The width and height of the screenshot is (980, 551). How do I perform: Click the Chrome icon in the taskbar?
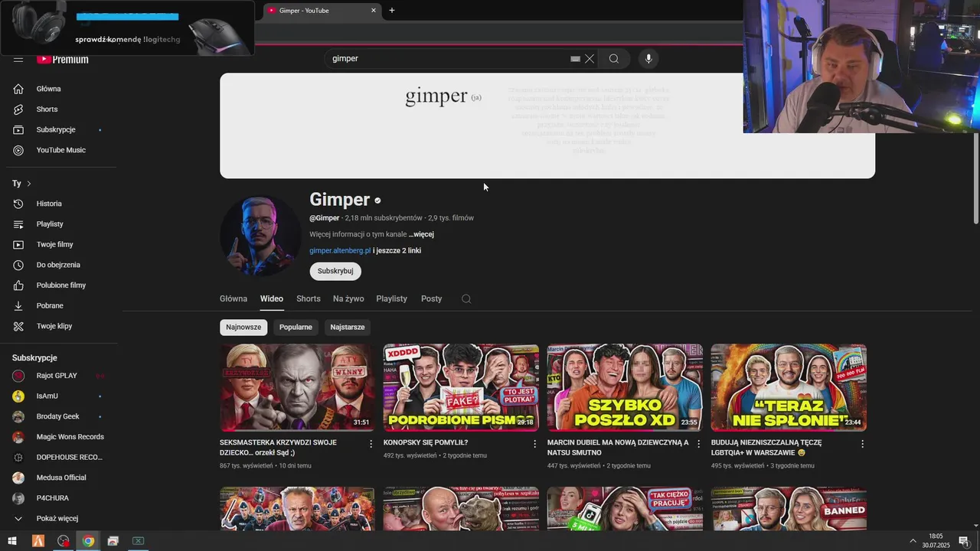click(x=88, y=541)
